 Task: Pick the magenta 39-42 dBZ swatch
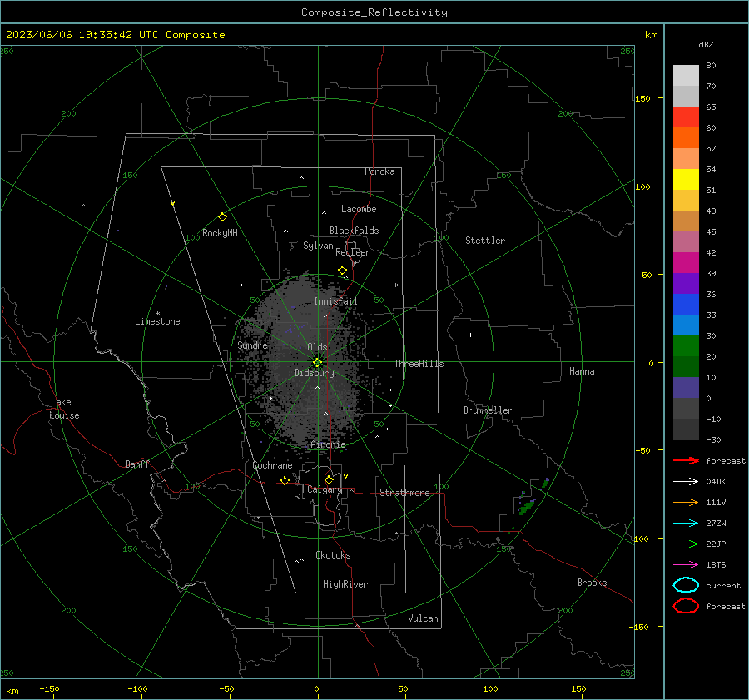tap(686, 263)
